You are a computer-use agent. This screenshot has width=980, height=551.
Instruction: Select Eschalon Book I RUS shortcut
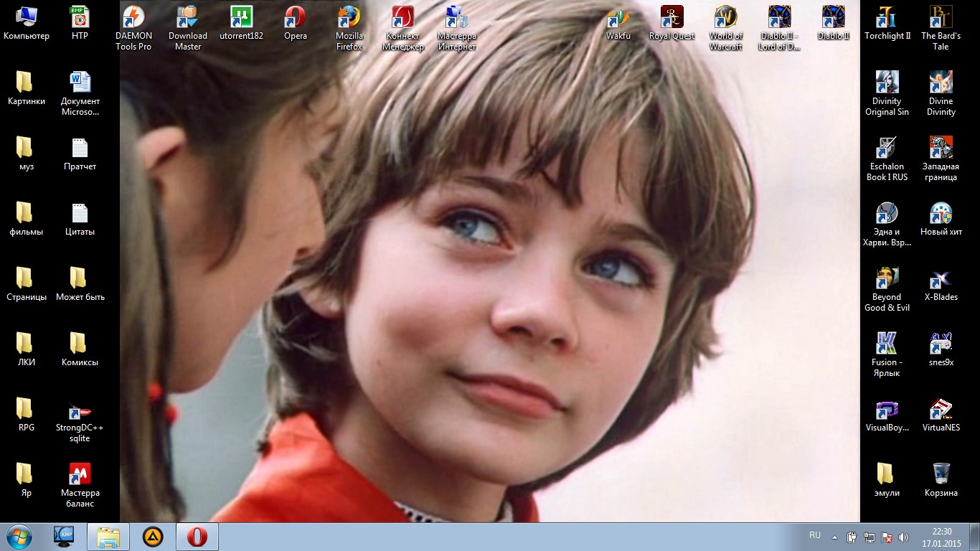click(x=887, y=159)
